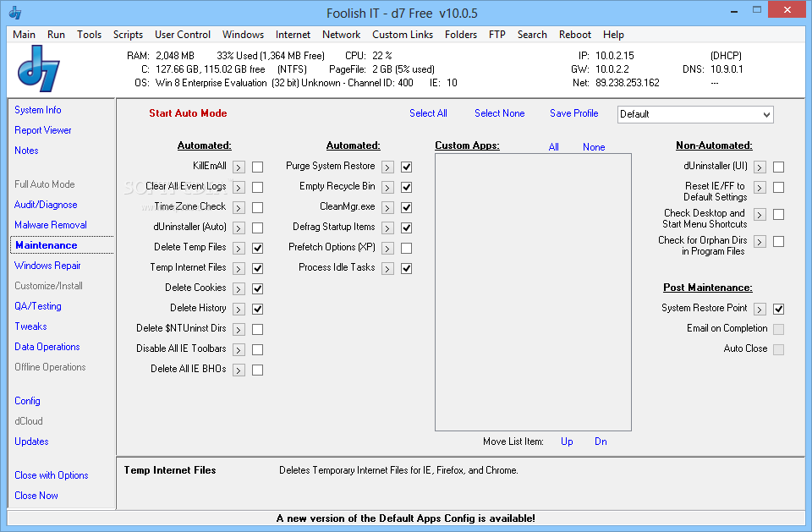This screenshot has width=812, height=532.
Task: Click arrow button next to Delete Temp Files
Action: pyautogui.click(x=239, y=248)
